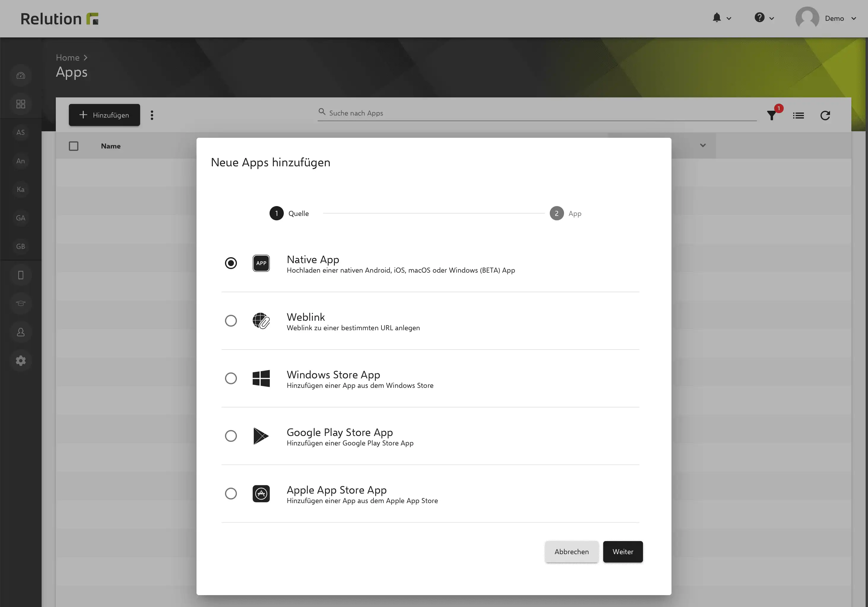The height and width of the screenshot is (607, 868).
Task: Open the GB sidebar item
Action: point(21,246)
